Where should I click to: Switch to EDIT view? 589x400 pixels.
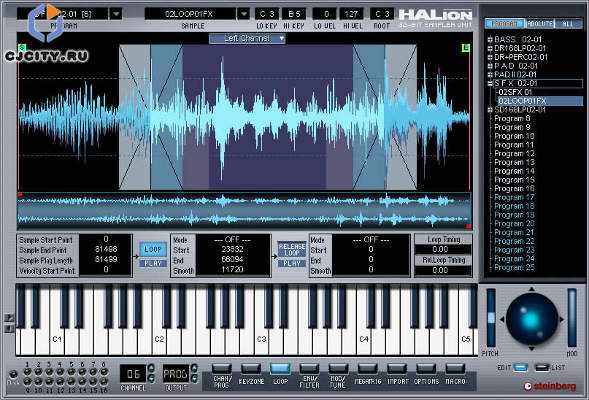coord(521,367)
